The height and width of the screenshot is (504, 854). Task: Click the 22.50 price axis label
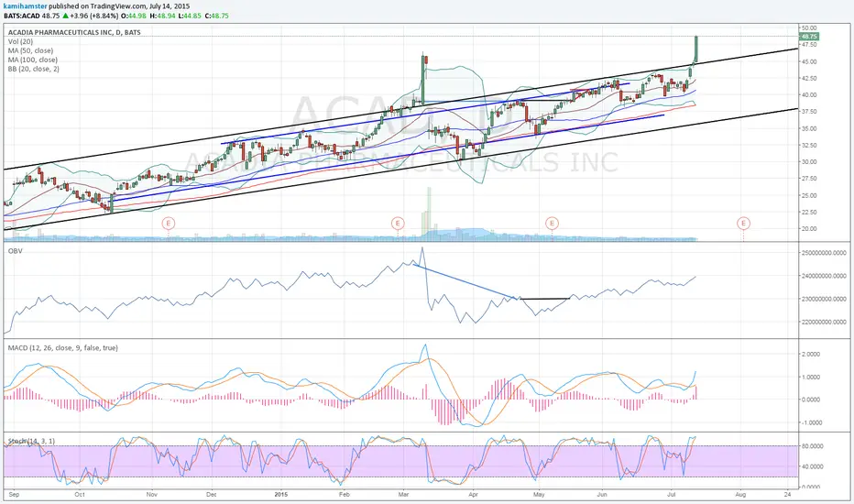(x=809, y=212)
